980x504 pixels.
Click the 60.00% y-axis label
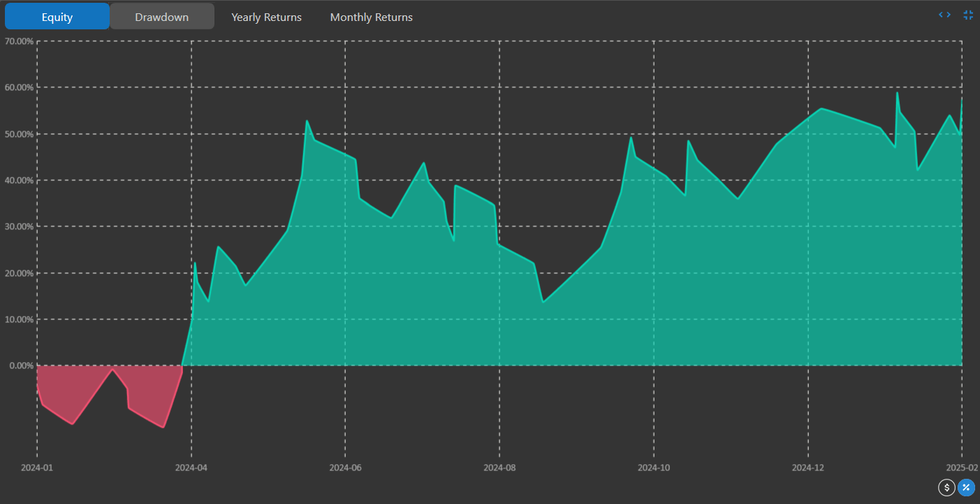19,87
